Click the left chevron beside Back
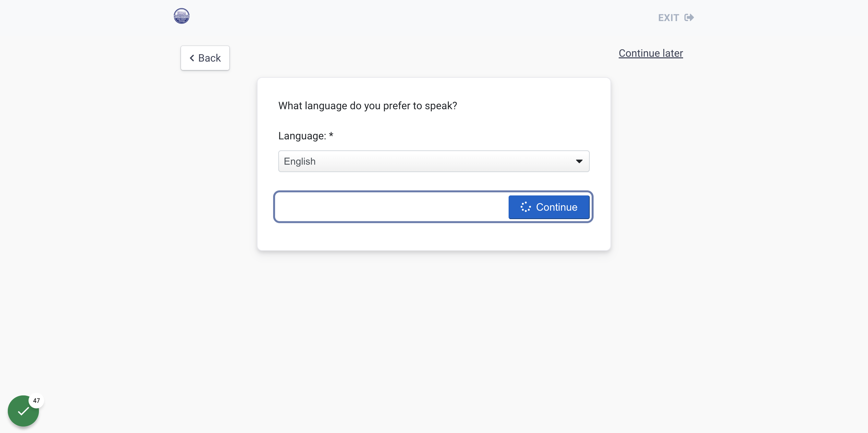868x433 pixels. [x=192, y=58]
